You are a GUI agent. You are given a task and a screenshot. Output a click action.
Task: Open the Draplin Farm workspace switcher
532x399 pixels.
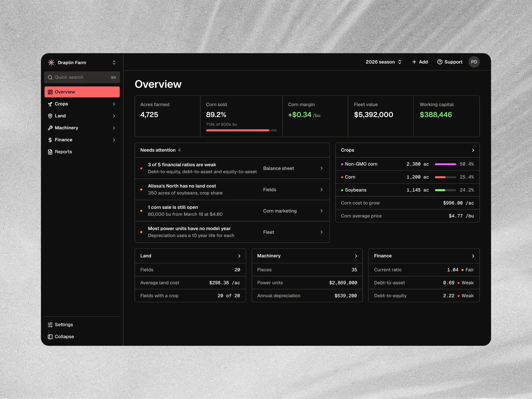tap(82, 63)
